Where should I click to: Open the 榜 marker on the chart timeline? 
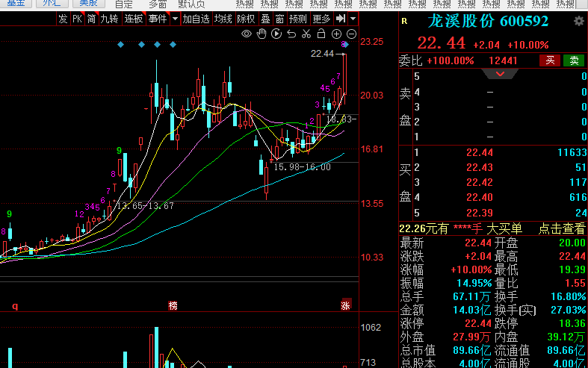[x=173, y=306]
